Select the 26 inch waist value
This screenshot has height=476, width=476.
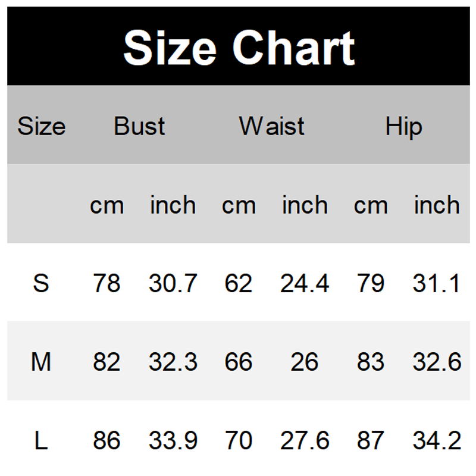305,362
